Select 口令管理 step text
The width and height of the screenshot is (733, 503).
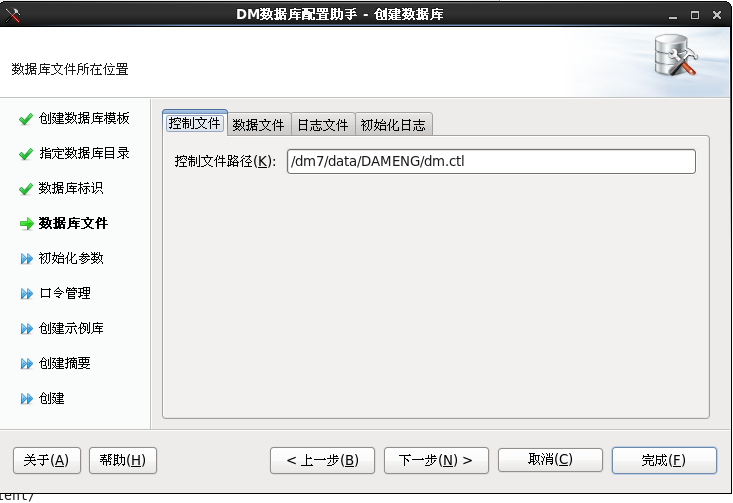(x=65, y=294)
